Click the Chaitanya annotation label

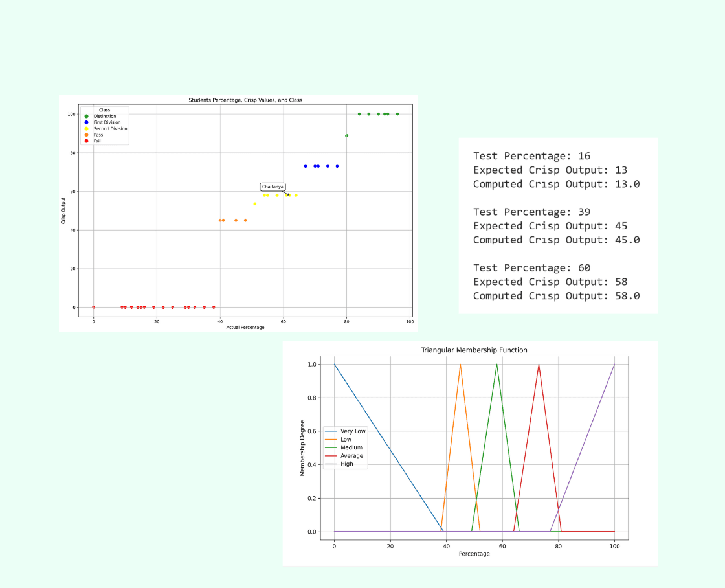(273, 187)
